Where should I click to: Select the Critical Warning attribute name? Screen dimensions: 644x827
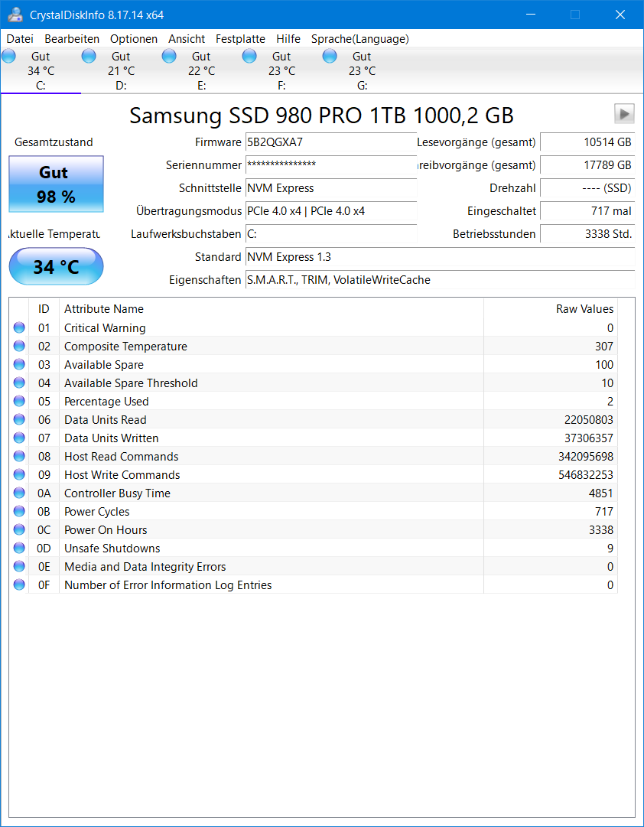point(105,327)
